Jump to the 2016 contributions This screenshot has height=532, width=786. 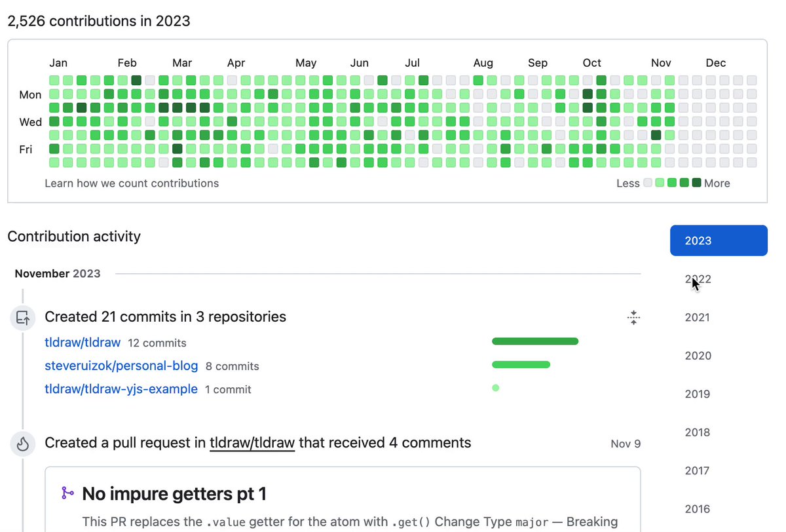tap(698, 509)
